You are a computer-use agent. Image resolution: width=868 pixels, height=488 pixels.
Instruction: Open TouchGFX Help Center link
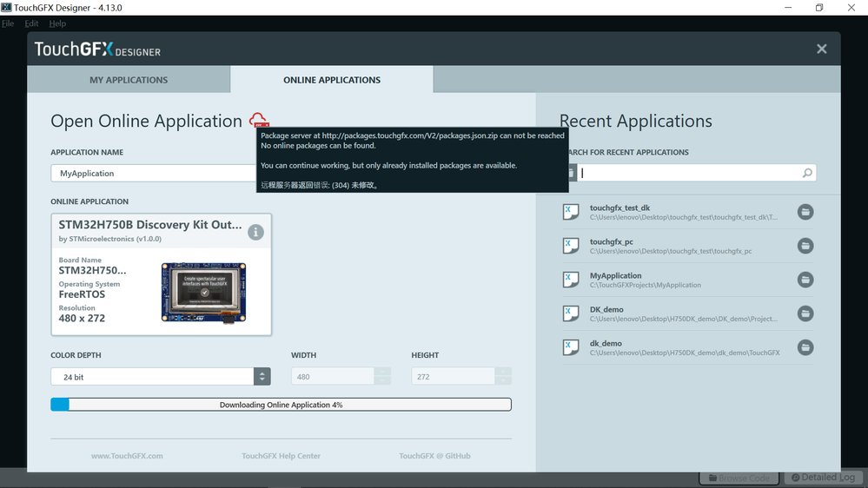click(x=281, y=456)
